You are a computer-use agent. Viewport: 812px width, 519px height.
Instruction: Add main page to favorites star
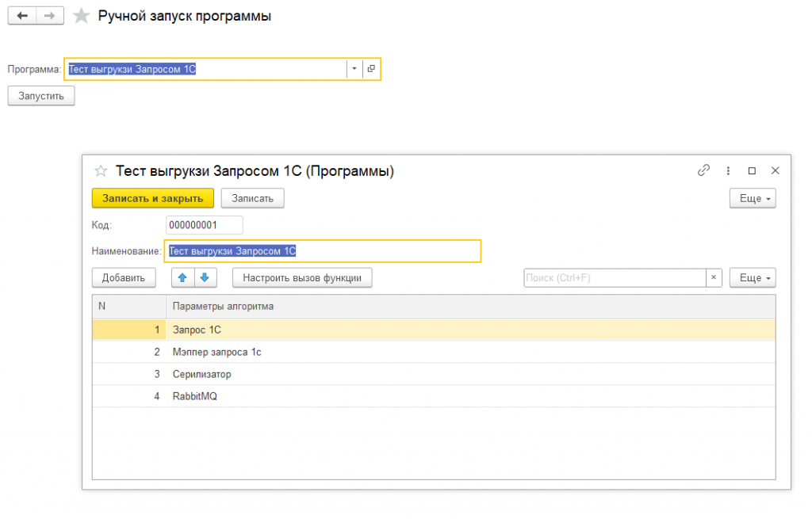click(81, 17)
